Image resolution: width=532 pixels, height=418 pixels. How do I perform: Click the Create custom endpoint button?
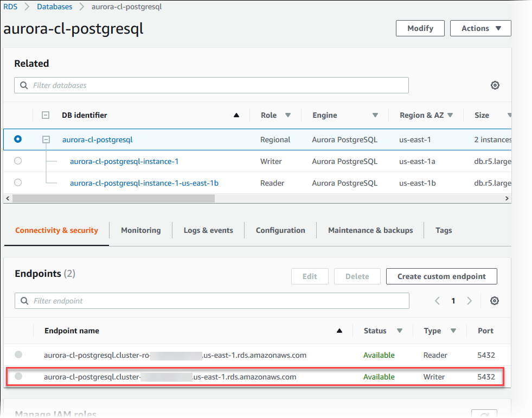[441, 276]
